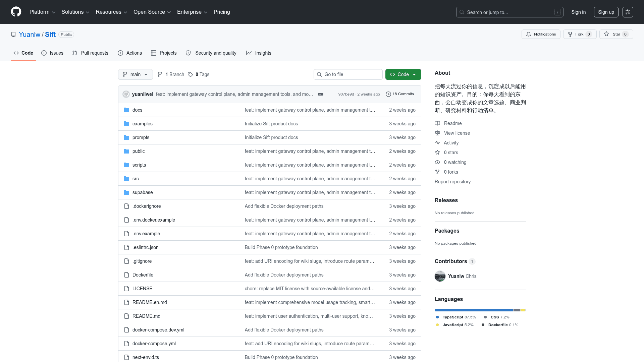
Task: Switch to the Pull requests tab
Action: tap(90, 53)
